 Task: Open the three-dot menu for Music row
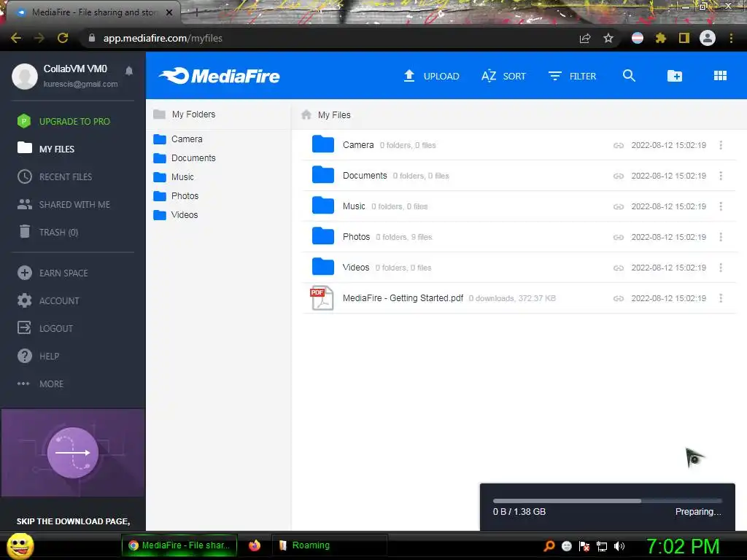pos(721,206)
